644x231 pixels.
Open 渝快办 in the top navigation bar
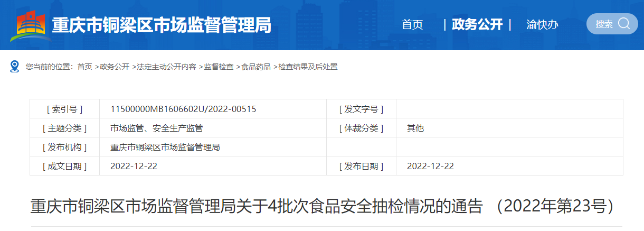click(542, 25)
